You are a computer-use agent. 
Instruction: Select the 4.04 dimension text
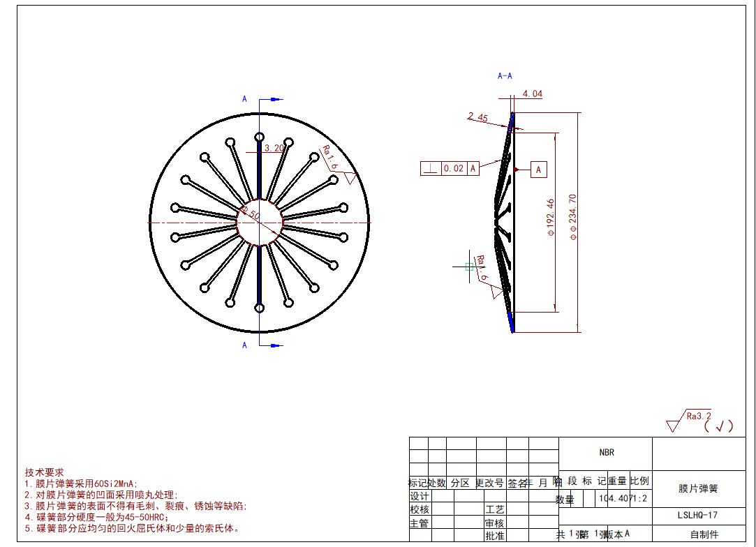click(x=532, y=93)
